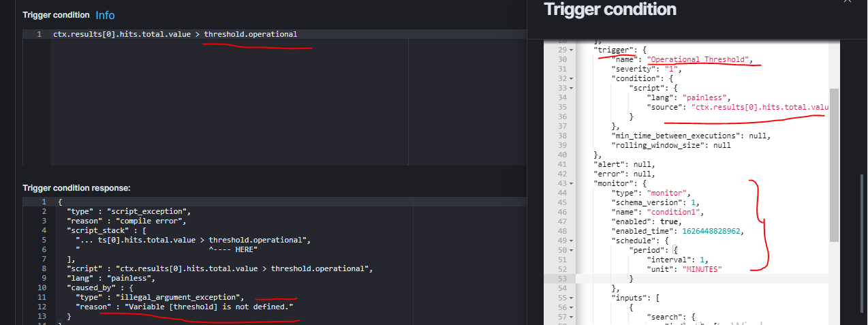Fold the "script" object at line 33
The height and width of the screenshot is (325, 868).
[571, 88]
